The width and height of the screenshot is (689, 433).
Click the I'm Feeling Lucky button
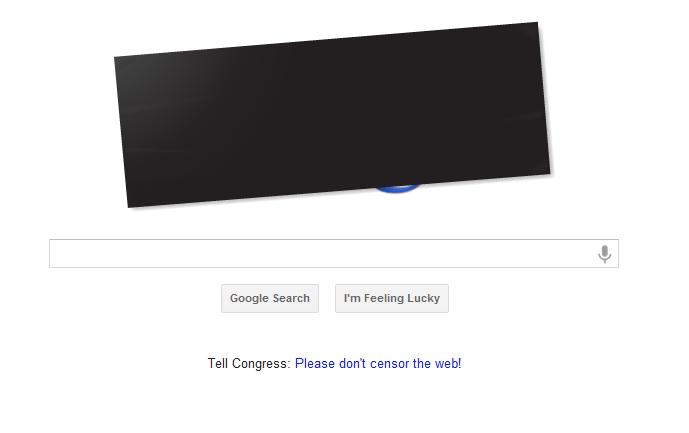point(392,298)
